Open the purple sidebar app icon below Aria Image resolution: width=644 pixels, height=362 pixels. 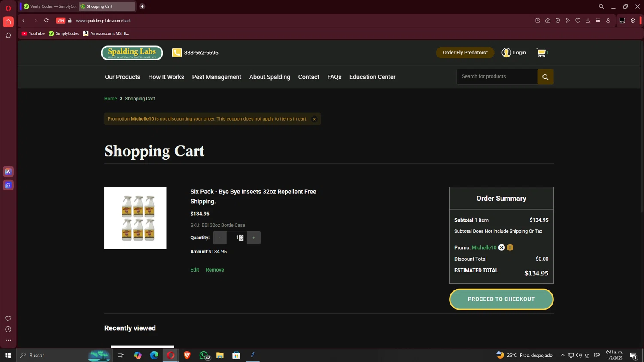coord(8,185)
